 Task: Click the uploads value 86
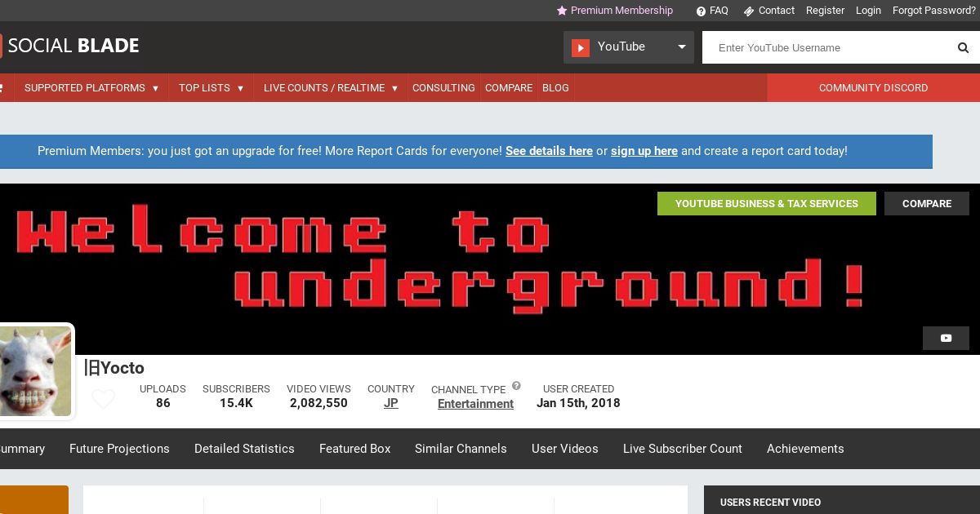coord(163,403)
